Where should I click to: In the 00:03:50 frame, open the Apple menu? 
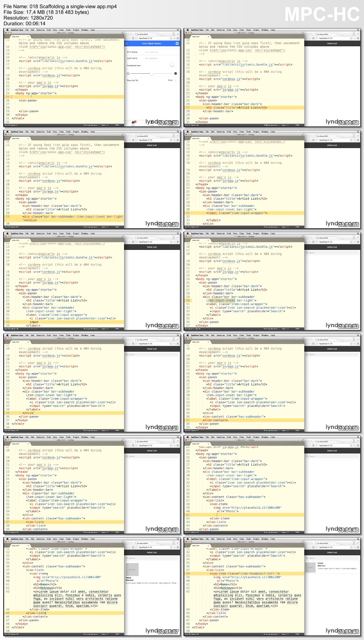(x=188, y=335)
